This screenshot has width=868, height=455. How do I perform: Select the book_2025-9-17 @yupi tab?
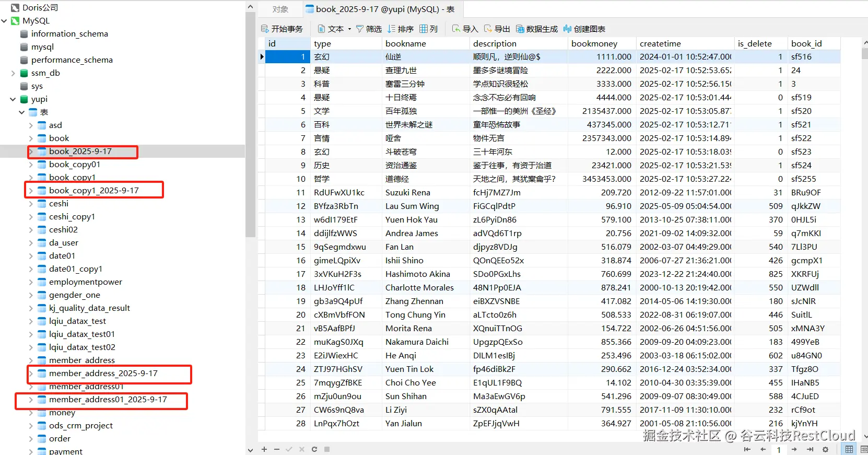pyautogui.click(x=383, y=9)
